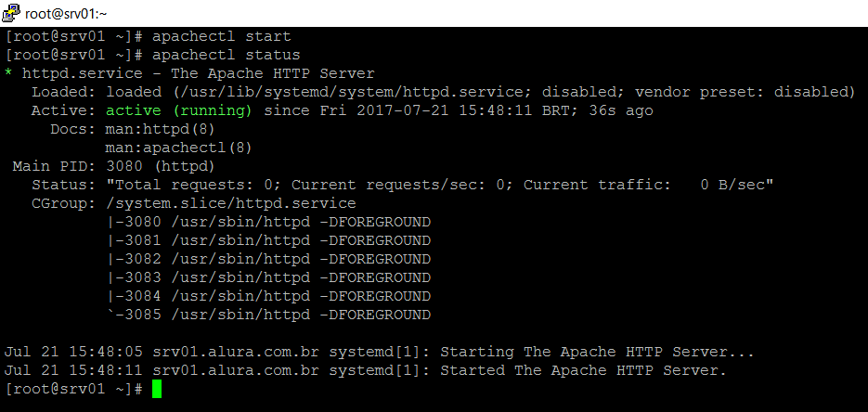The height and width of the screenshot is (412, 868).
Task: Click the /system.slice/httpd.service CGroup path
Action: click(231, 203)
